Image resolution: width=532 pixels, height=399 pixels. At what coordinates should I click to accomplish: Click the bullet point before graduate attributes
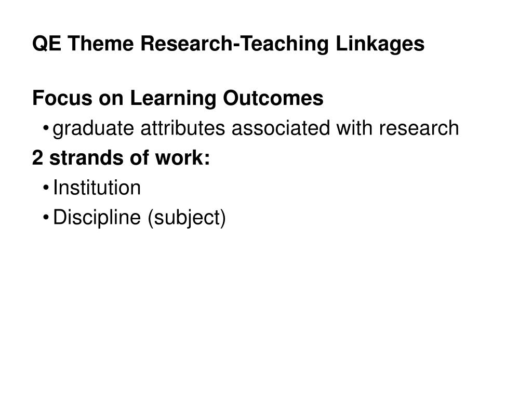coord(46,128)
